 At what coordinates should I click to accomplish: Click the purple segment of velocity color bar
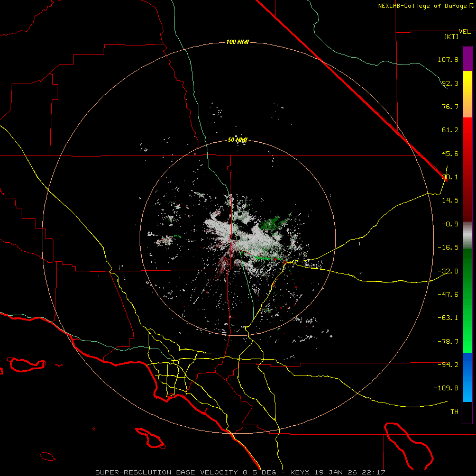point(467,59)
